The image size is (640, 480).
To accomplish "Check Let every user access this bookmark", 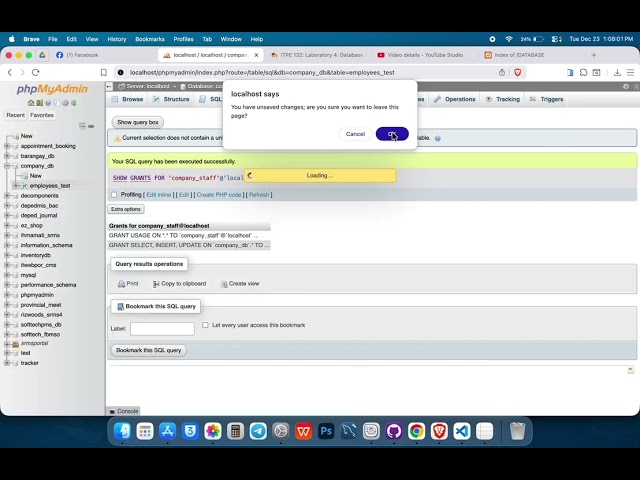I will 205,325.
